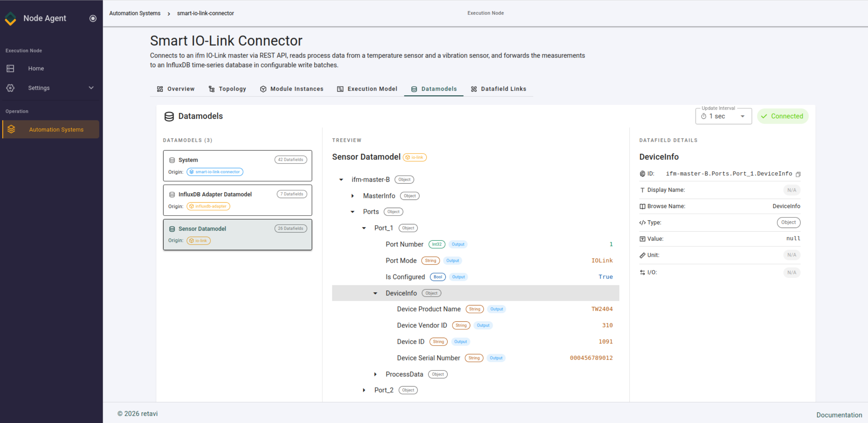Select the Device ID row

(475, 342)
